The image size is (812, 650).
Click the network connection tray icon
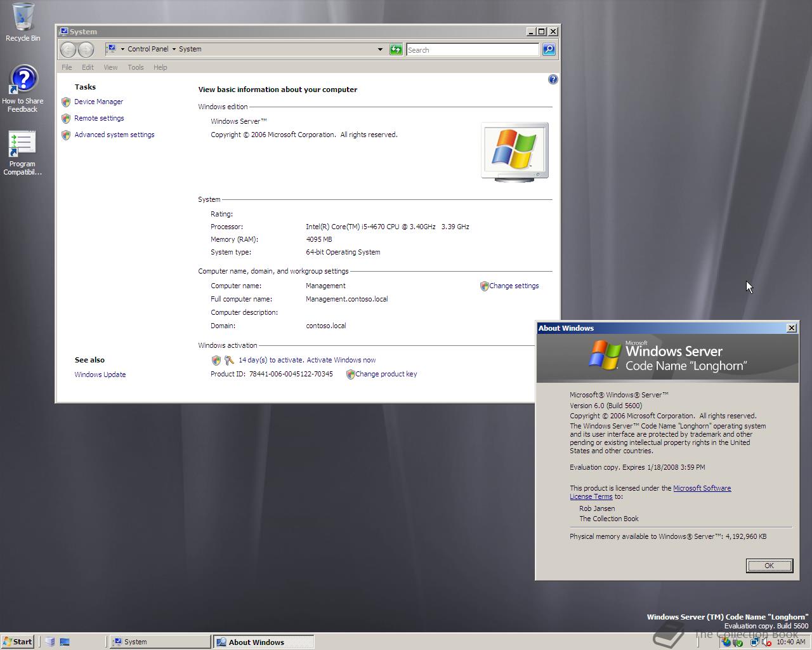755,642
